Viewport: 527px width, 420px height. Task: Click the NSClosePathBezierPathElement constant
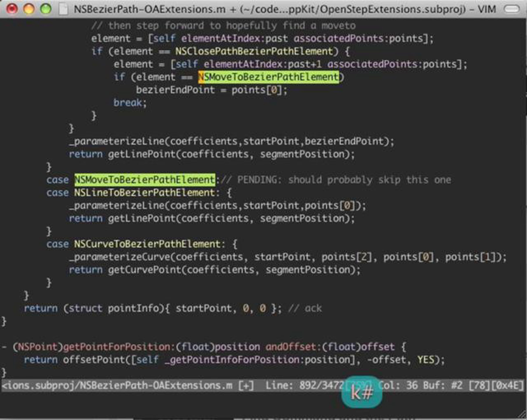click(254, 51)
